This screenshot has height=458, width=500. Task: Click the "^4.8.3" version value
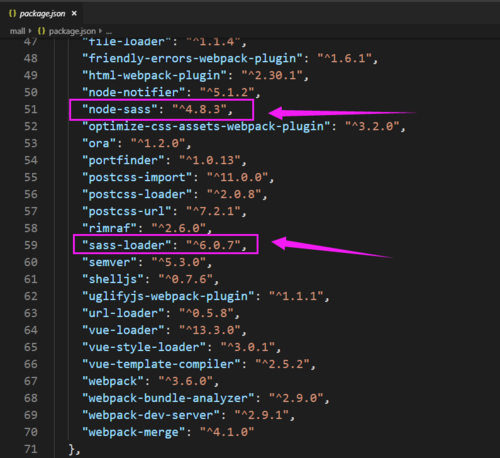coord(199,109)
